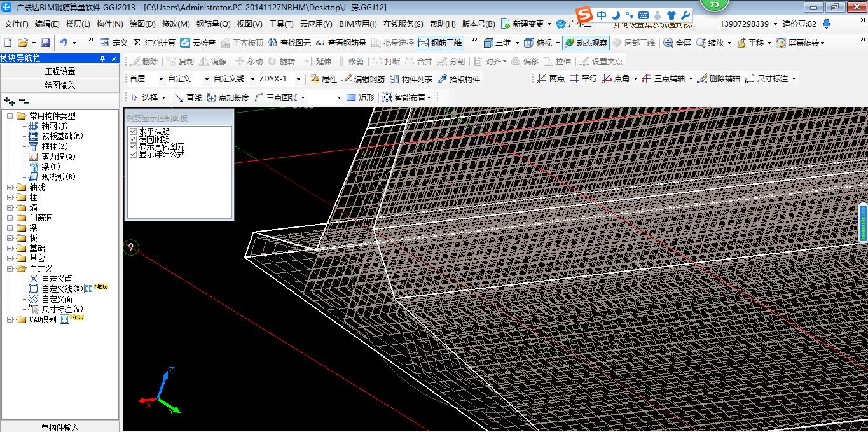The width and height of the screenshot is (868, 432).
Task: Open 查看钢筋量 rebar quantity view
Action: [x=341, y=43]
